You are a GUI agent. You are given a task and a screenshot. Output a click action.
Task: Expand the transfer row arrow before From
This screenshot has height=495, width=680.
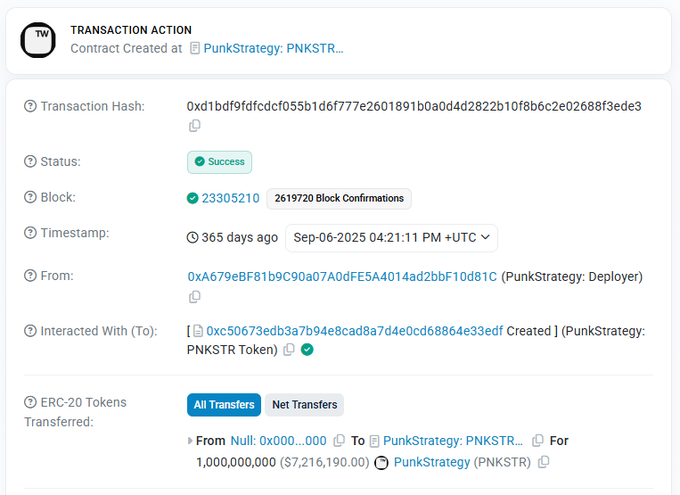(x=190, y=441)
